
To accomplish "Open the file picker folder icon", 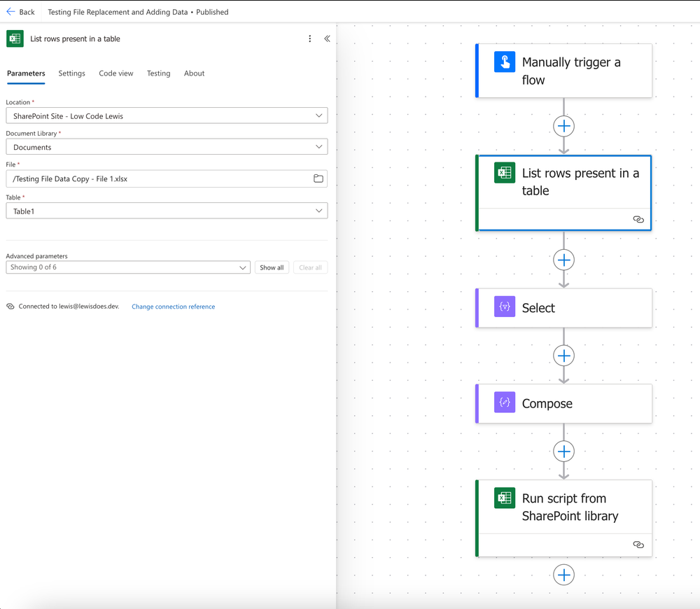I will pos(318,178).
